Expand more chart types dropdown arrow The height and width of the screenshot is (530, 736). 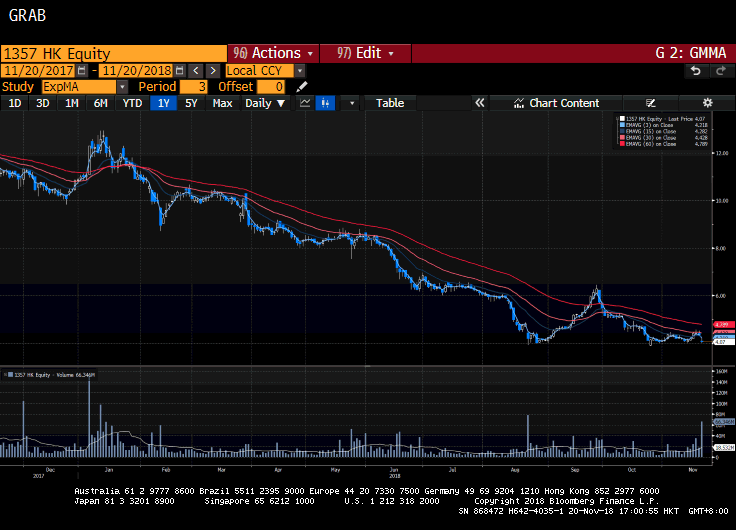[352, 103]
